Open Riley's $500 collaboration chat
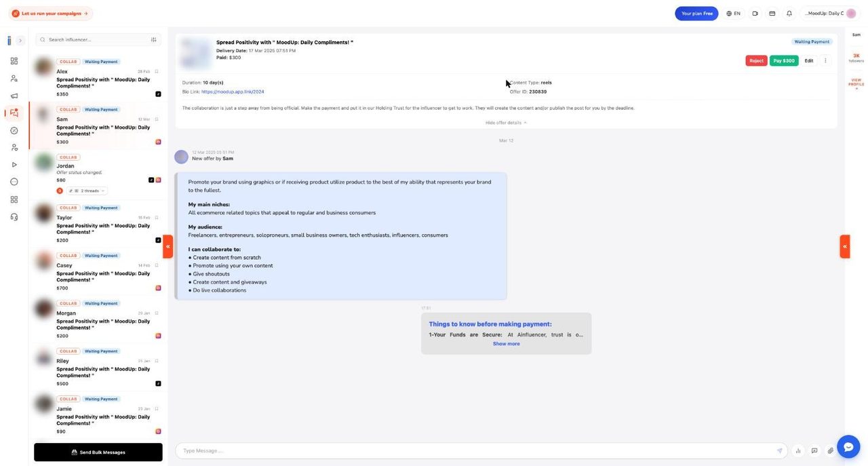This screenshot has width=868, height=466. [x=98, y=368]
